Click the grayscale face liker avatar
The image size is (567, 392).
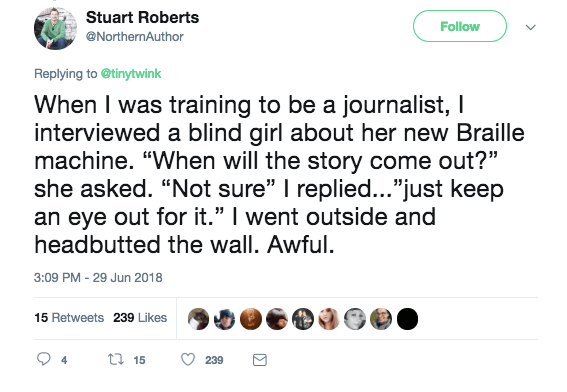pos(355,319)
